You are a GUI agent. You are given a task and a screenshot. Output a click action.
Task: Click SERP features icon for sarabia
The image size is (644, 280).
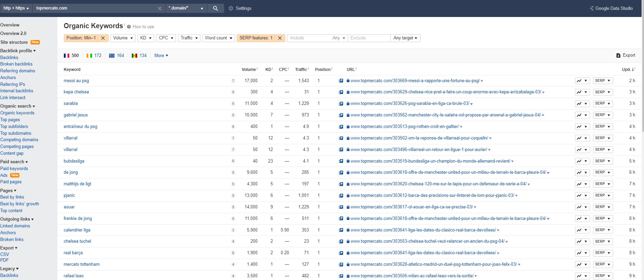coord(341,104)
